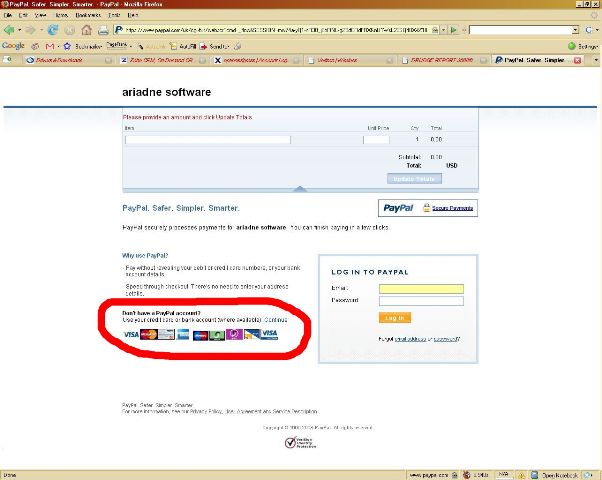Image resolution: width=602 pixels, height=480 pixels.
Task: Click the Stop loading icon
Action: (x=69, y=30)
